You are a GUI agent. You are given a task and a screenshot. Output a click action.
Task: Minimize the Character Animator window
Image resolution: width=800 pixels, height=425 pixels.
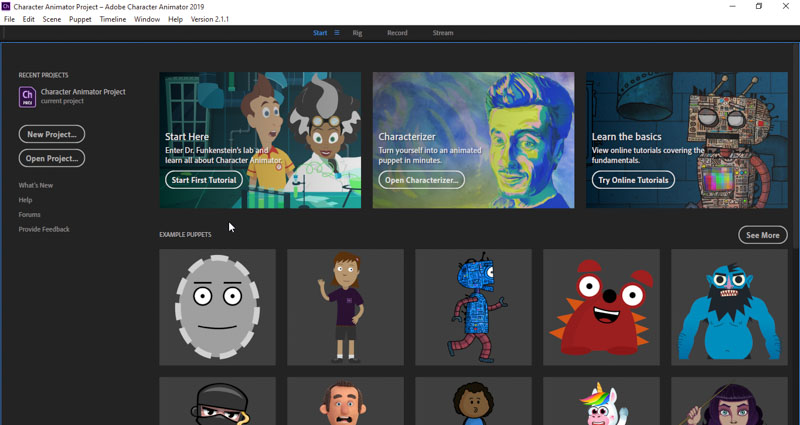tap(732, 7)
